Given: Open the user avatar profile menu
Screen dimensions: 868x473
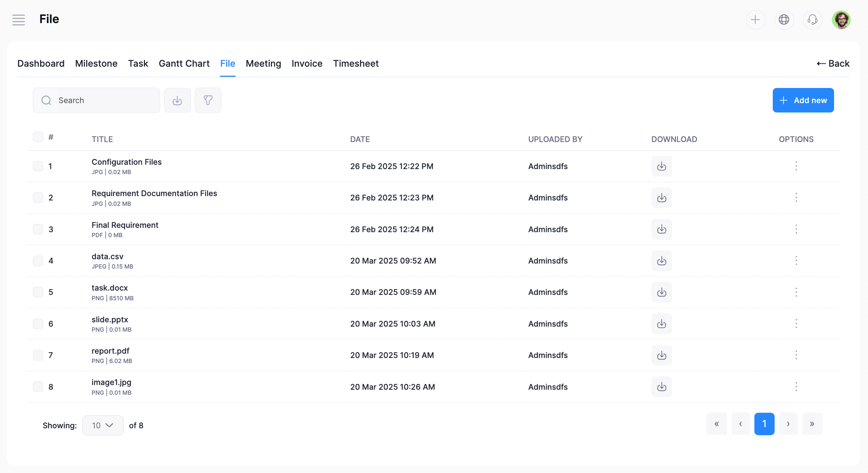Looking at the screenshot, I should pos(841,19).
